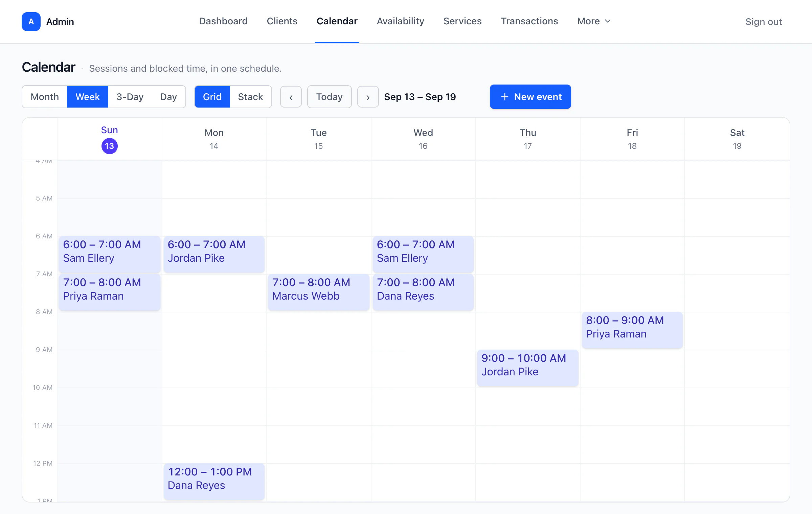
Task: Select Sat 19 day header
Action: coord(737,139)
